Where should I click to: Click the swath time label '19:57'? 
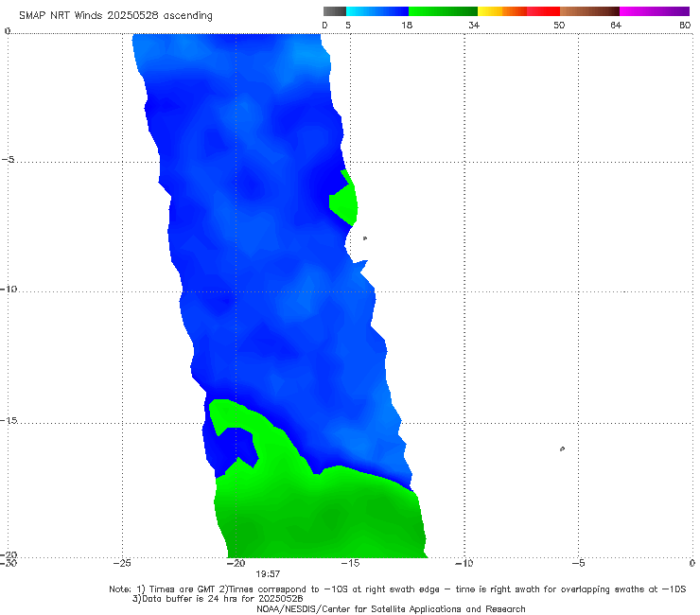tap(268, 574)
